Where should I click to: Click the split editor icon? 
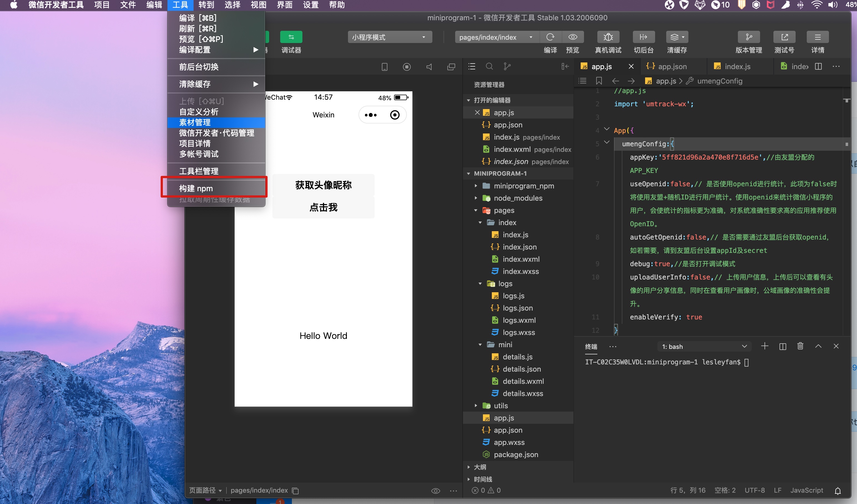click(818, 66)
